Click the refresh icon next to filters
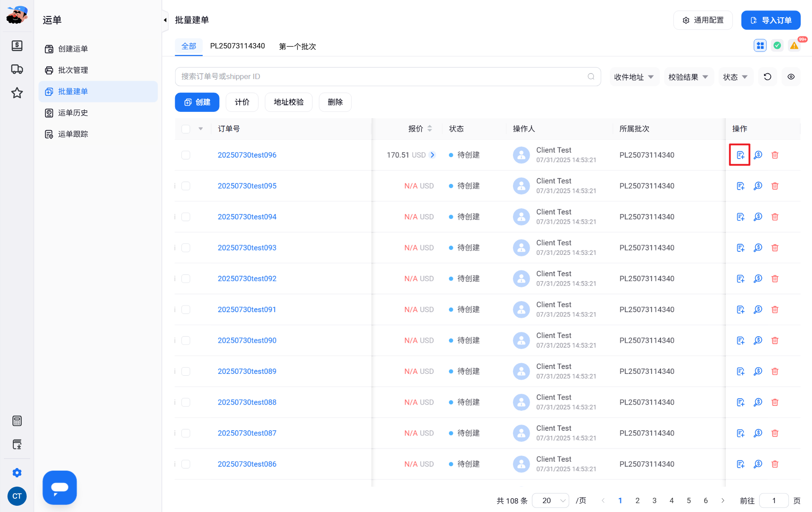The width and height of the screenshot is (812, 512). (768, 77)
